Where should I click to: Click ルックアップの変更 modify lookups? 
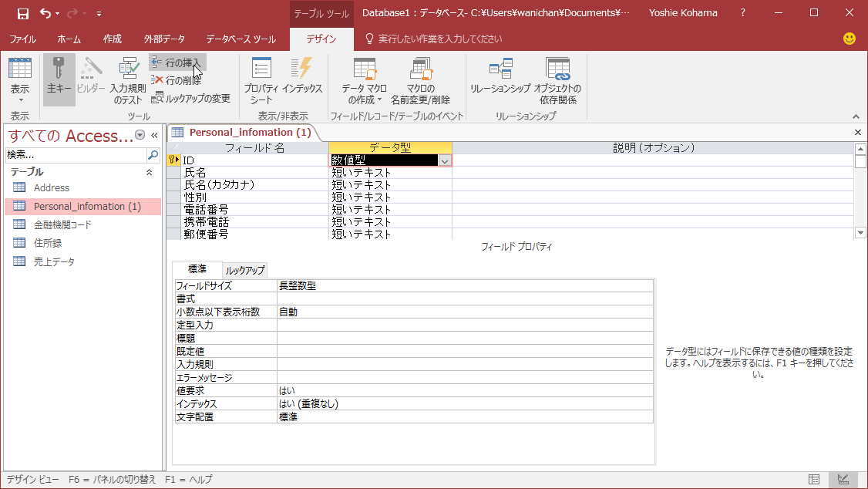tap(191, 98)
